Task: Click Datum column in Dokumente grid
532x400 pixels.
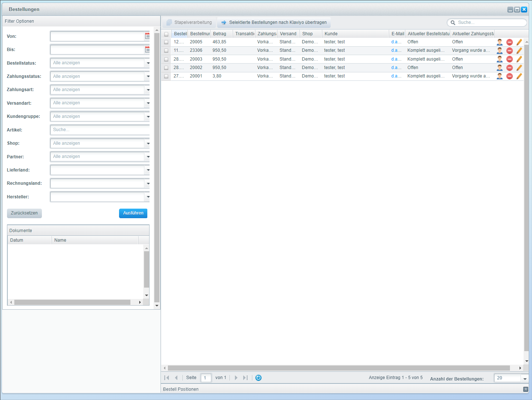Action: click(30, 240)
